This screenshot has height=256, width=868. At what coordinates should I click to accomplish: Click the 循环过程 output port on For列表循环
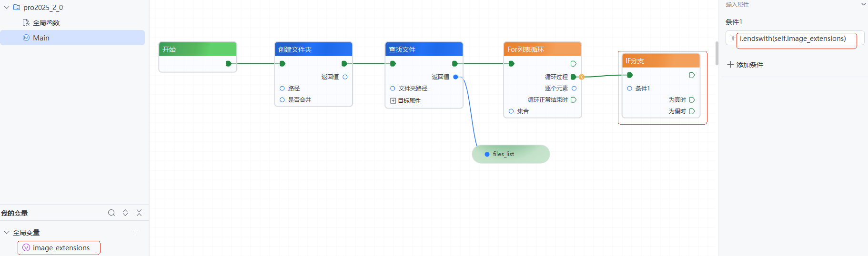point(574,77)
